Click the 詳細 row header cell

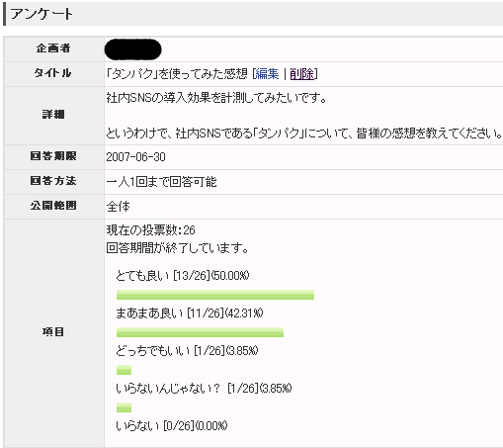[x=53, y=115]
